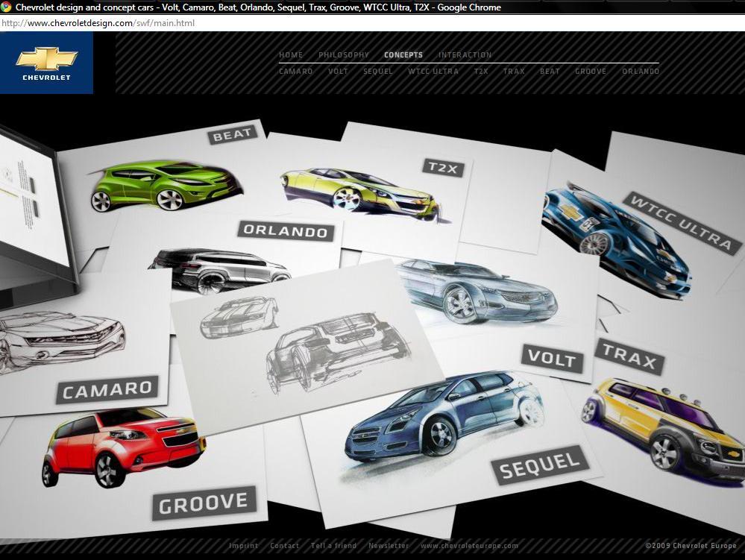Screen dimensions: 745x560
Task: Click the Chevrolet bowtie logo
Action: click(46, 63)
